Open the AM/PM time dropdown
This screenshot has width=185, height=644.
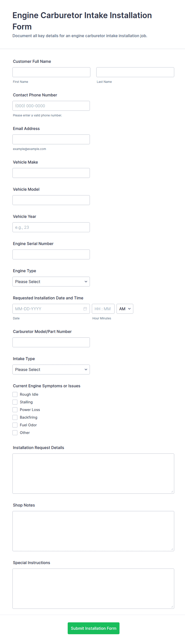(x=125, y=309)
